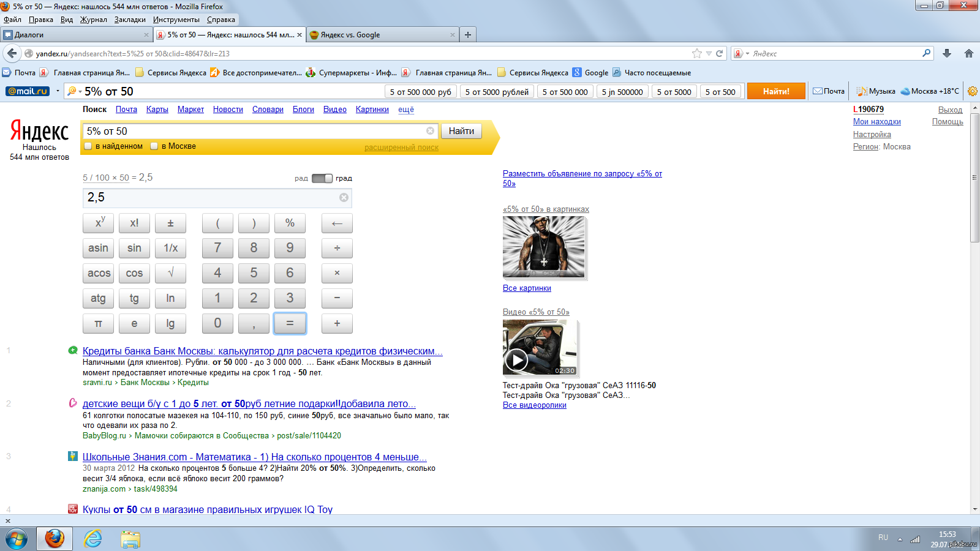Click the mail.ru toolbar logo
This screenshot has width=980, height=551.
(x=28, y=91)
